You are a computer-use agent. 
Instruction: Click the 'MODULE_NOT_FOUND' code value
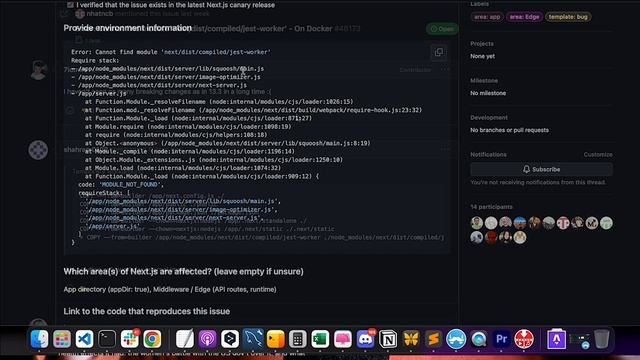(130, 184)
